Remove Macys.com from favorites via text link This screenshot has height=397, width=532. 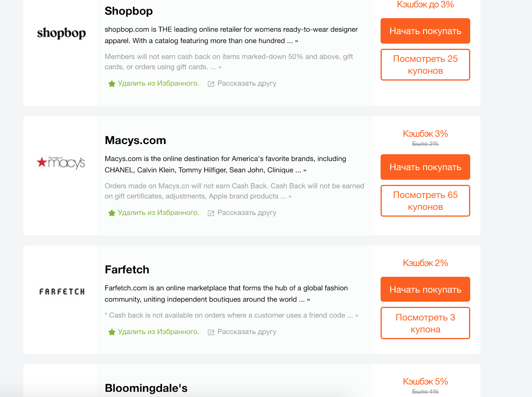coord(159,212)
